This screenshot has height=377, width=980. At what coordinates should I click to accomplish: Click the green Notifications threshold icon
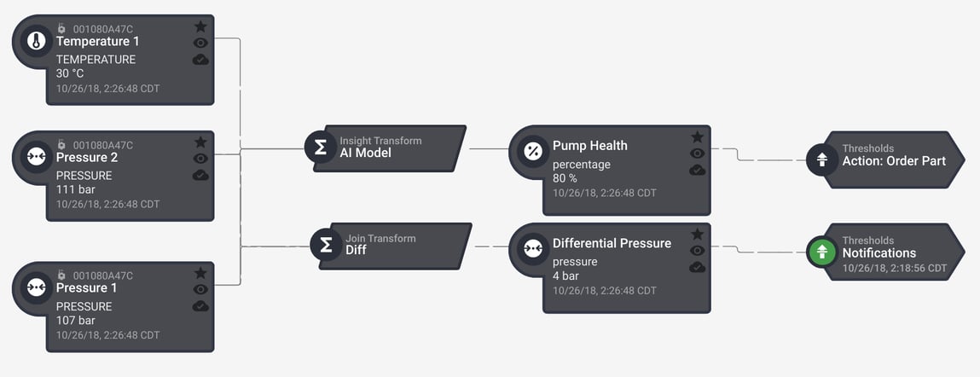click(822, 252)
